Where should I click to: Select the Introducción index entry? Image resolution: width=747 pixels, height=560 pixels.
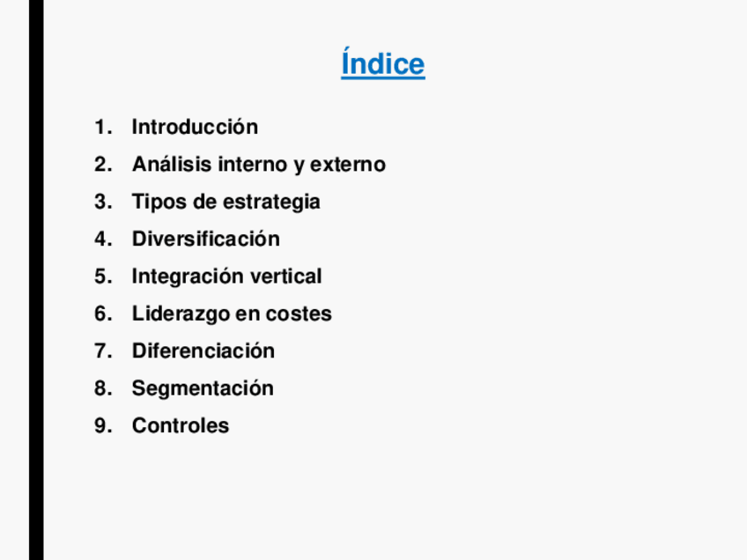pos(195,127)
